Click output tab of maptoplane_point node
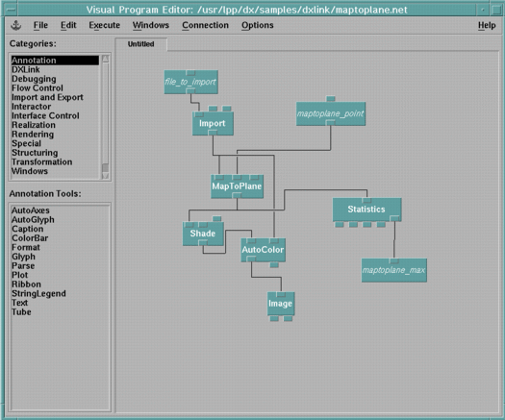This screenshot has width=505, height=420. (331, 123)
